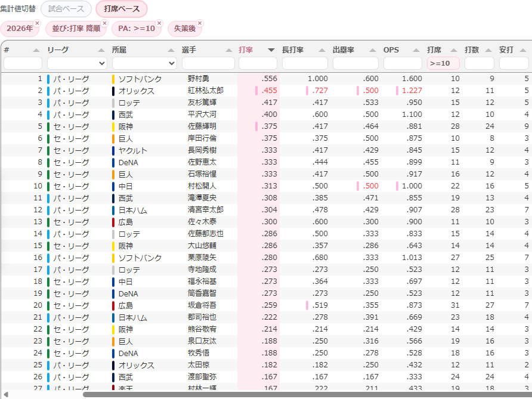Viewport: 532px width, 399px height.
Task: Remove the 失策後 filter chip
Action: click(x=200, y=23)
